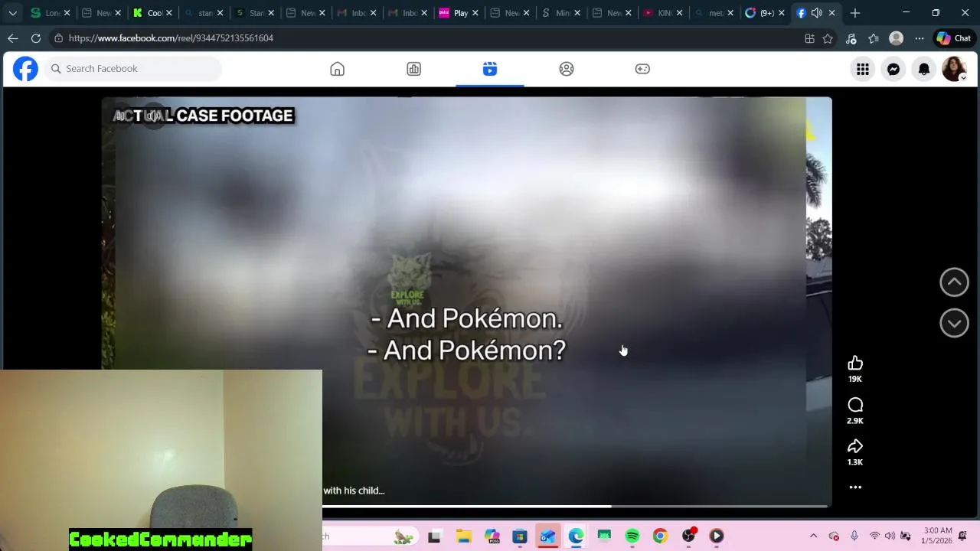Open browser extensions icon with badge
980x551 pixels.
(x=851, y=38)
